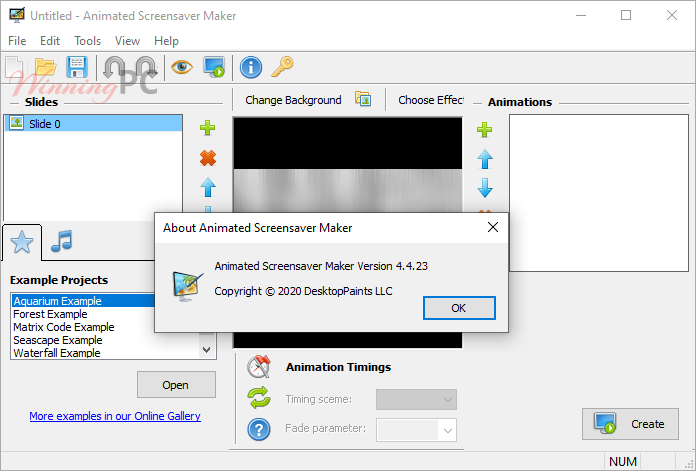Click the Undo arrow in toolbar
The width and height of the screenshot is (696, 471).
(114, 67)
